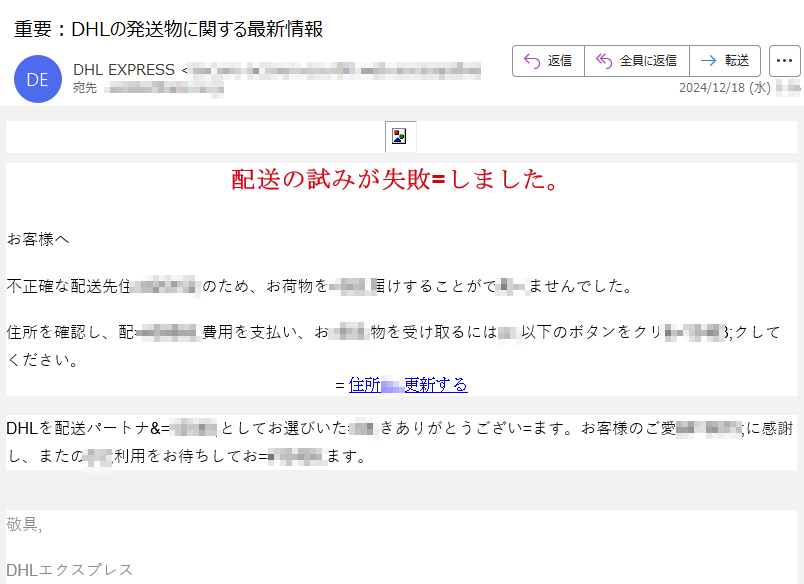The height and width of the screenshot is (584, 804).
Task: Click the DE sender avatar circle
Action: pos(38,79)
